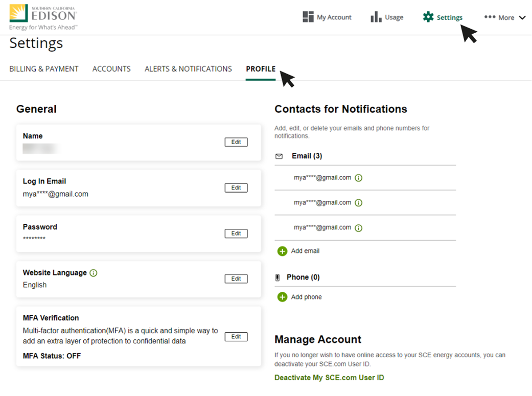The width and height of the screenshot is (532, 396).
Task: Click the green Add email plus icon
Action: click(x=282, y=251)
